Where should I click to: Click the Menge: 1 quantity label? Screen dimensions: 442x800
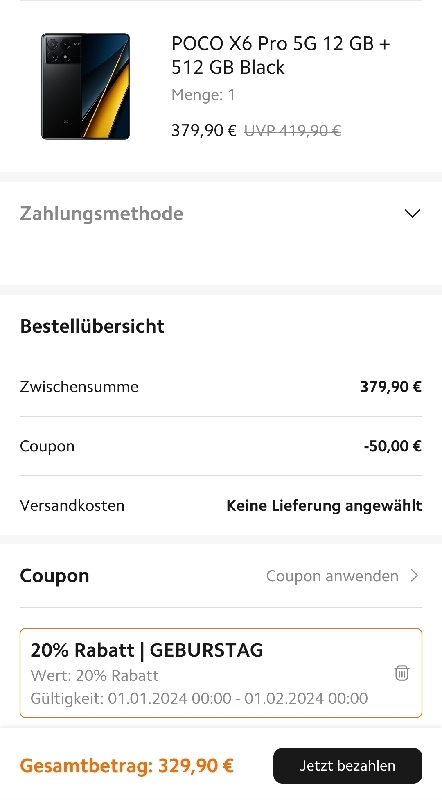203,95
